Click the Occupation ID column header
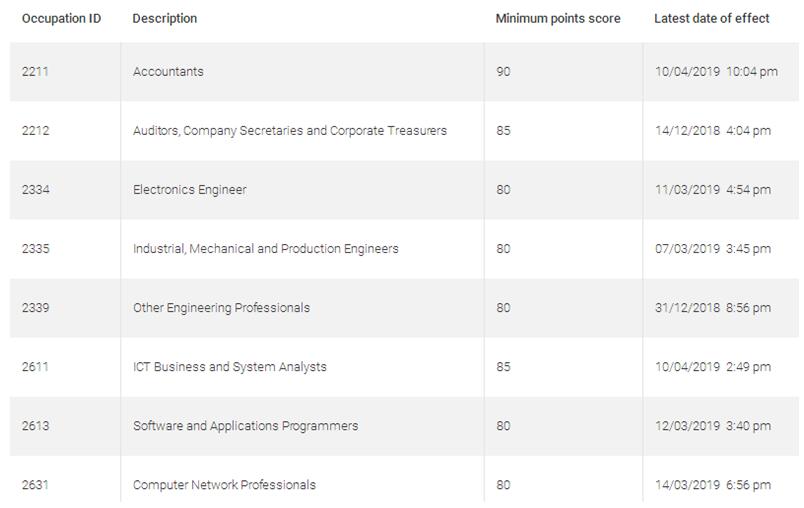 coord(61,18)
